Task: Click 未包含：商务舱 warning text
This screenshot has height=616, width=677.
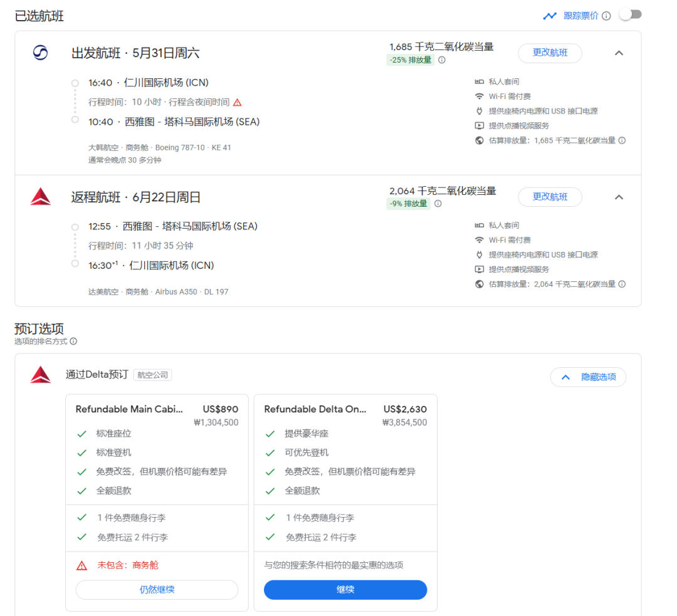Action: 128,565
